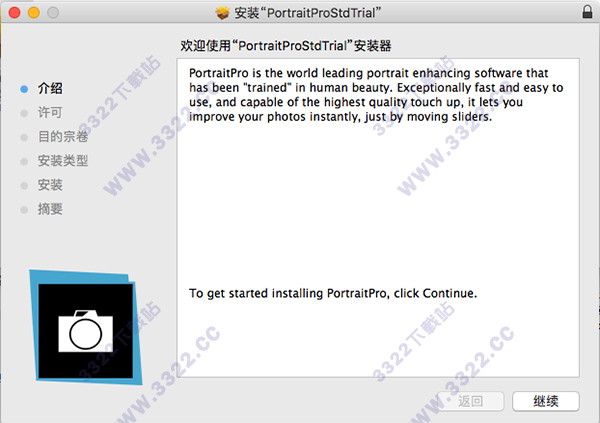Click the grey disabled zoom window button

tap(53, 13)
